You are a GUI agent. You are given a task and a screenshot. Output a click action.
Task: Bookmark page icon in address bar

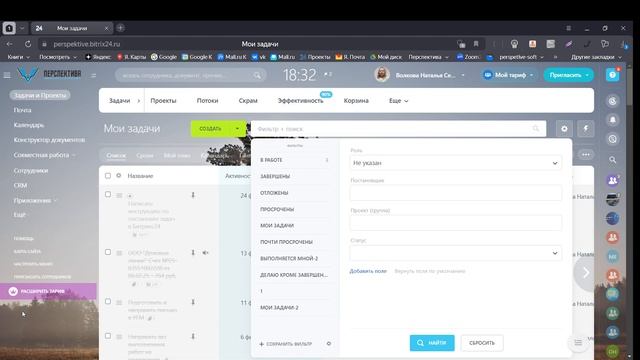476,44
